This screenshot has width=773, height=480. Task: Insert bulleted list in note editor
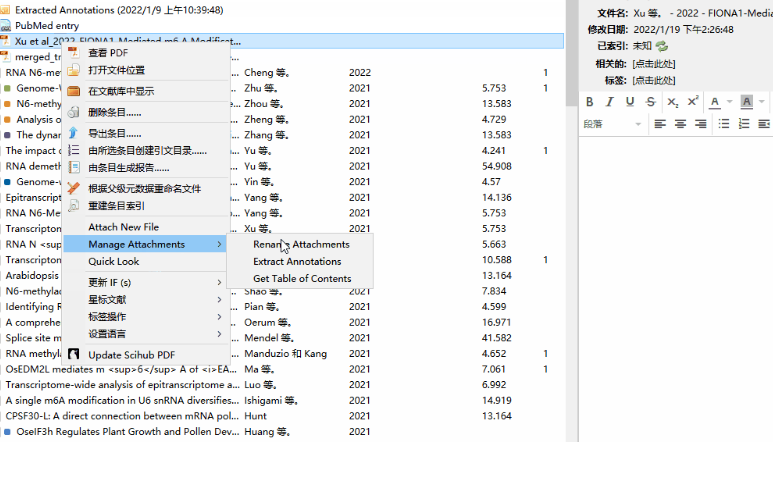(x=724, y=124)
